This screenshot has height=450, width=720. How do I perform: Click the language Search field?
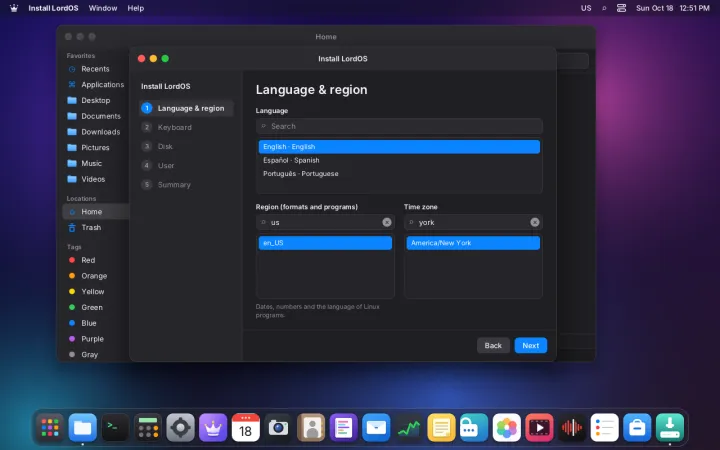tap(399, 126)
